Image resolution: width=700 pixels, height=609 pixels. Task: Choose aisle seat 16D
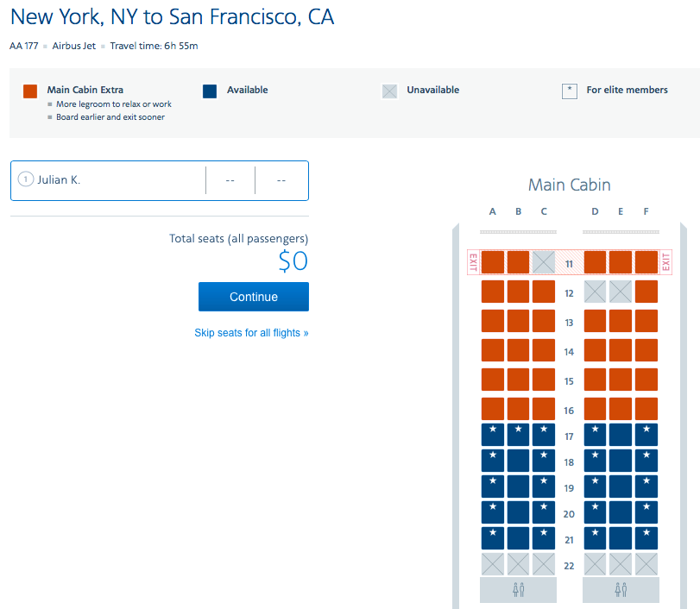tap(595, 409)
